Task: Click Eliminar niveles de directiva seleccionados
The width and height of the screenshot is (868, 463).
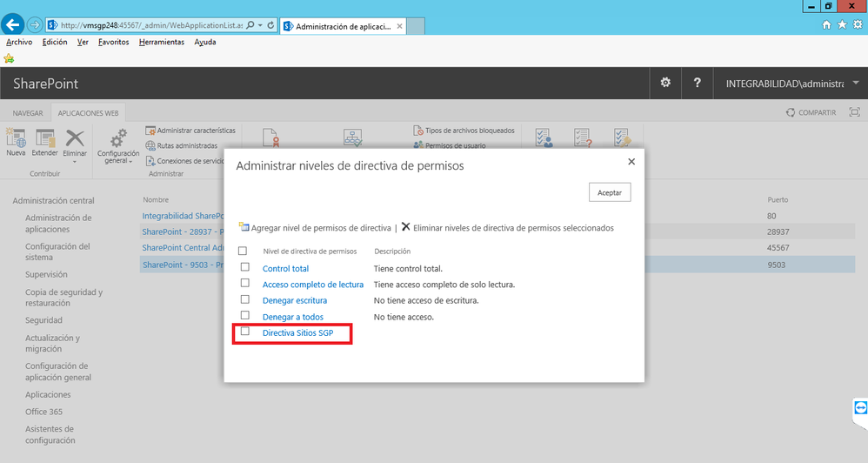Action: (508, 228)
